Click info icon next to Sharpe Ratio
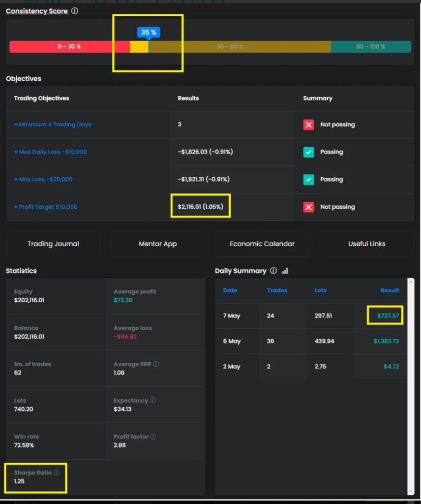421x504 pixels. click(x=56, y=473)
